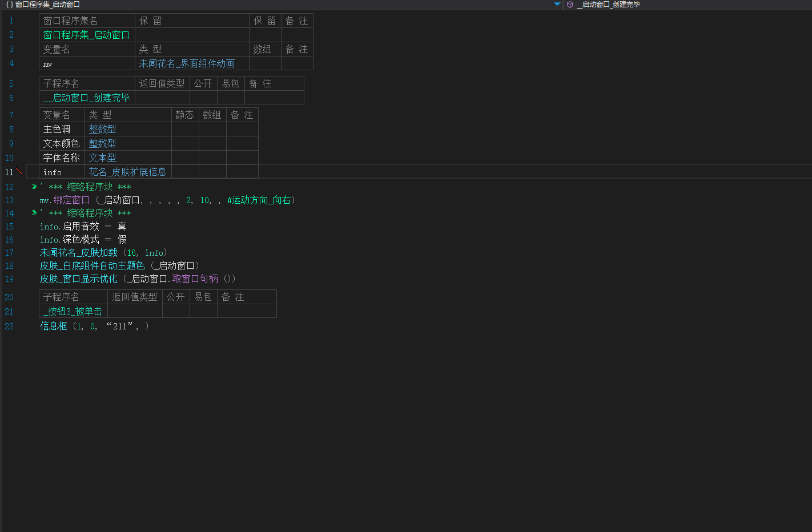Screen dimensions: 812x532
Task: Click line number 1 in the gutter
Action: (11, 21)
